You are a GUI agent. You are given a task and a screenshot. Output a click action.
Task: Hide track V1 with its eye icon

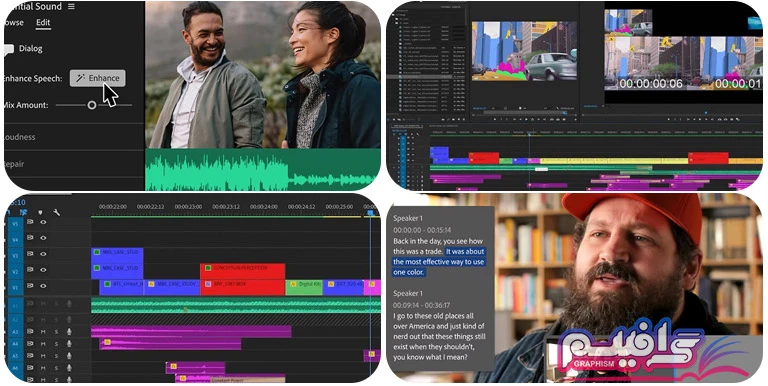(x=43, y=286)
